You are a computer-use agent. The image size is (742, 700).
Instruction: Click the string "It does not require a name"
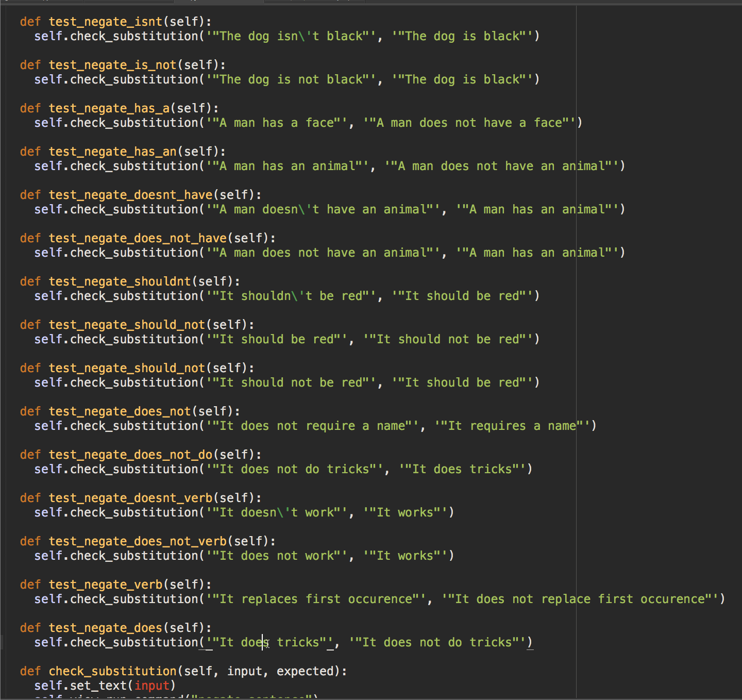[312, 426]
